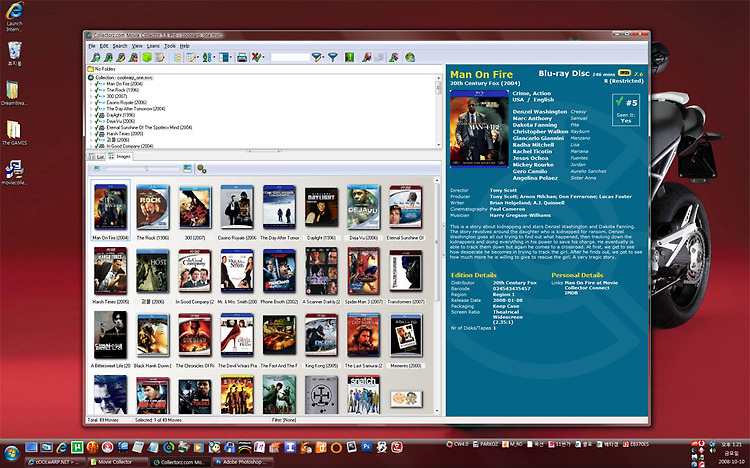The height and width of the screenshot is (468, 750).
Task: Open the Windows Start orb
Action: (x=11, y=453)
